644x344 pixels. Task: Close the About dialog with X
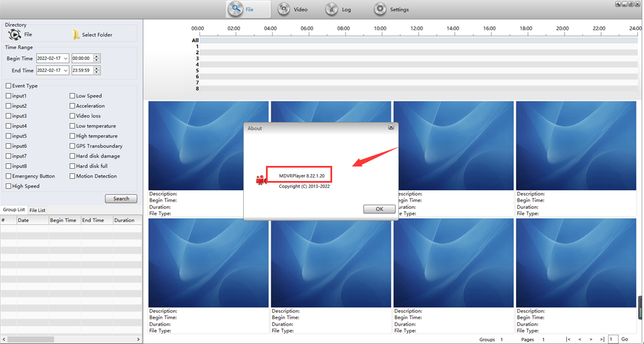pos(391,127)
